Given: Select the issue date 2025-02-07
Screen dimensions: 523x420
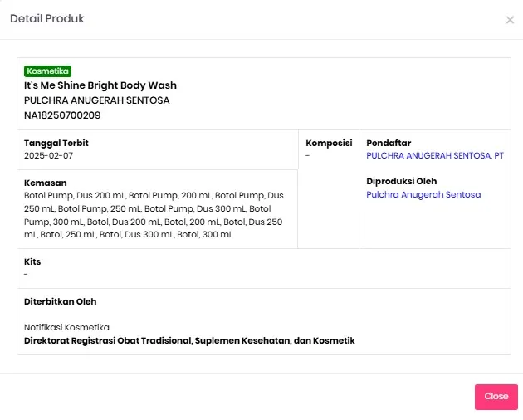Looking at the screenshot, I should coord(48,155).
